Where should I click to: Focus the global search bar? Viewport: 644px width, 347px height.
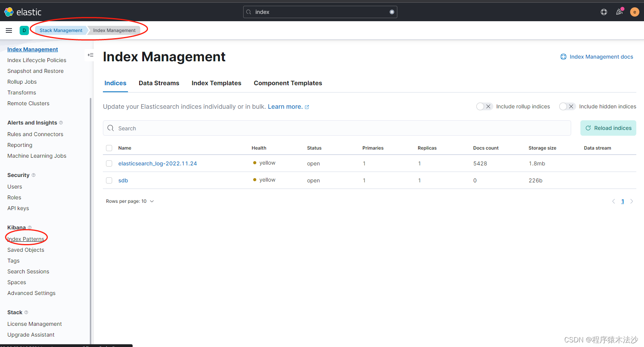pos(320,12)
